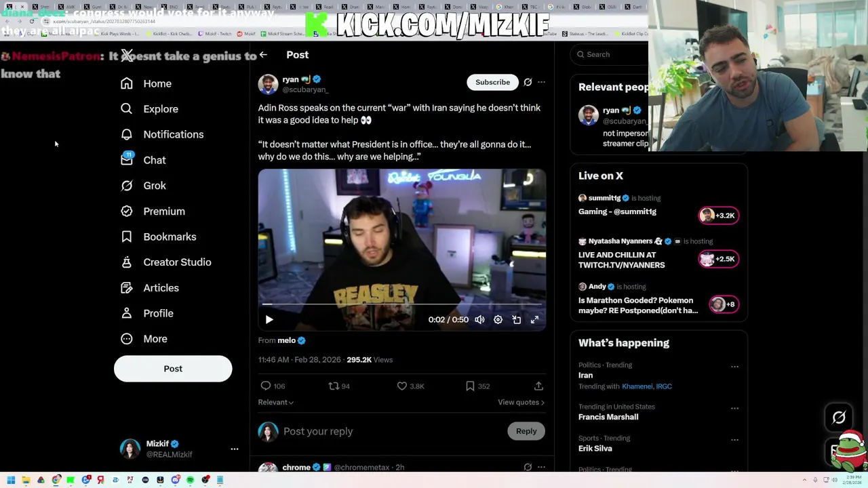
Task: Open Andy's Marathon live stream
Action: [637, 306]
